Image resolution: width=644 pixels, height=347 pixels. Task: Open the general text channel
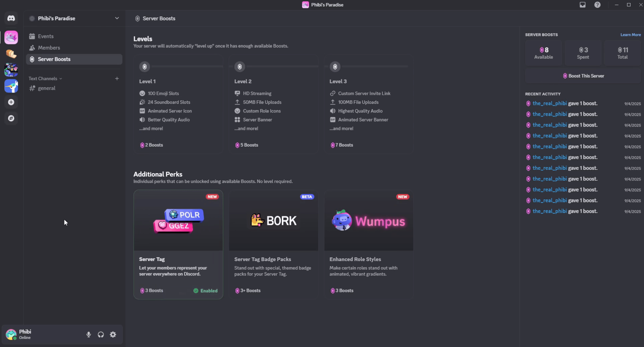pyautogui.click(x=46, y=88)
